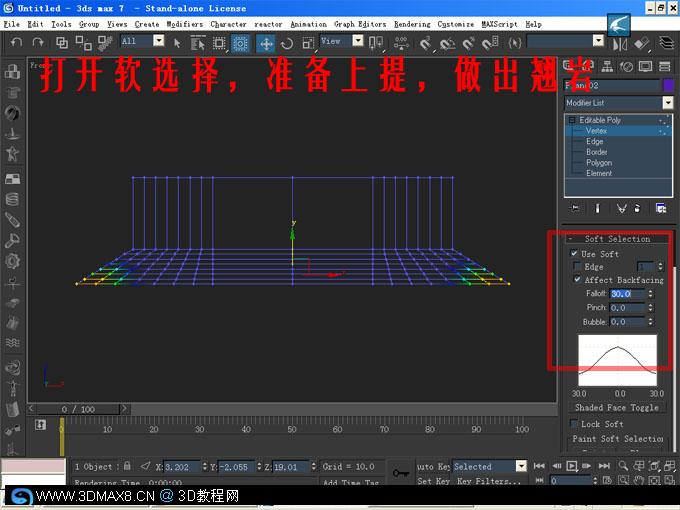Toggle Affect Backfacing checkbox
This screenshot has height=510, width=680.
(577, 279)
